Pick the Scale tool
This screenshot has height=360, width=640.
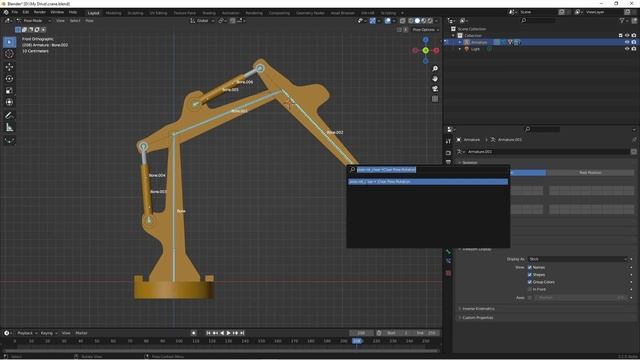tap(9, 90)
